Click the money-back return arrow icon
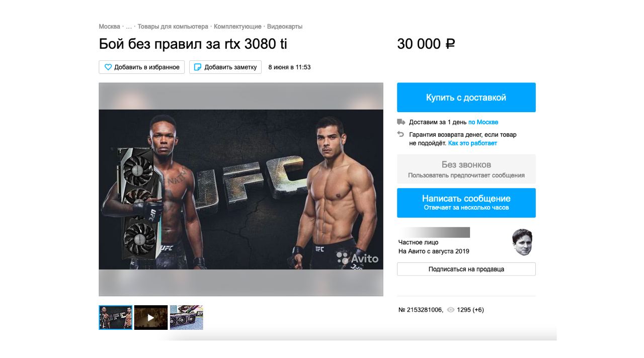The height and width of the screenshot is (358, 644). tap(401, 134)
